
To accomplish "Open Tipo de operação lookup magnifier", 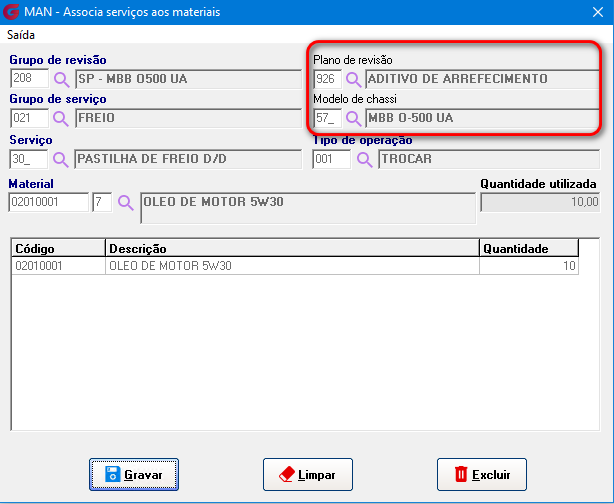I will point(365,159).
